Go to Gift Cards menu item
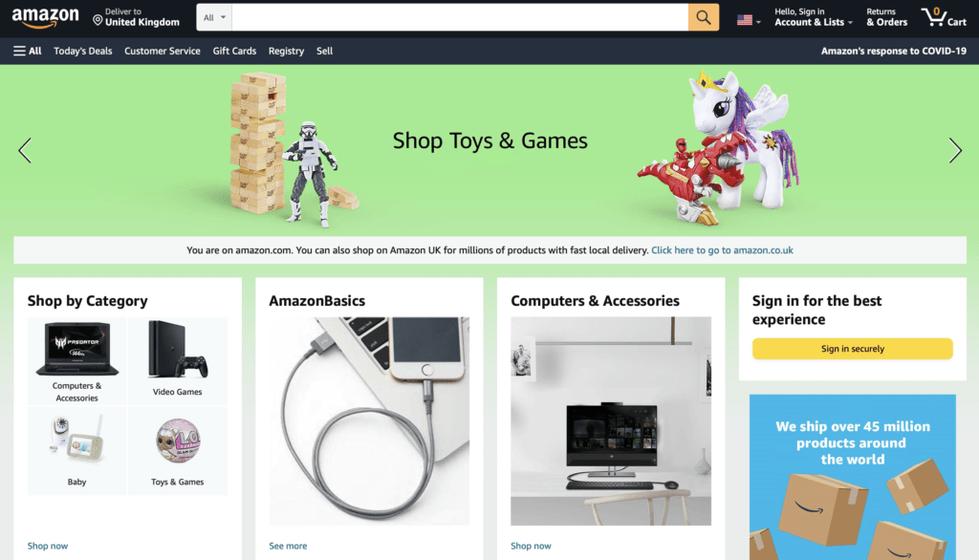This screenshot has width=979, height=560. pos(234,52)
